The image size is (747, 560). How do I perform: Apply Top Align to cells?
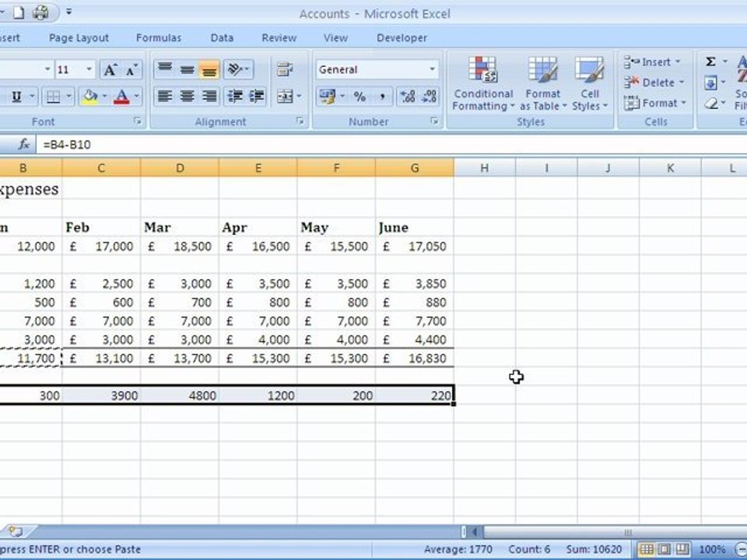[x=165, y=69]
